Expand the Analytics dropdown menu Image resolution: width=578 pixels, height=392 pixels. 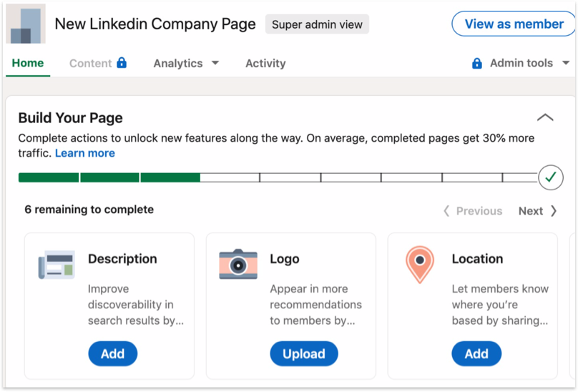tap(186, 63)
